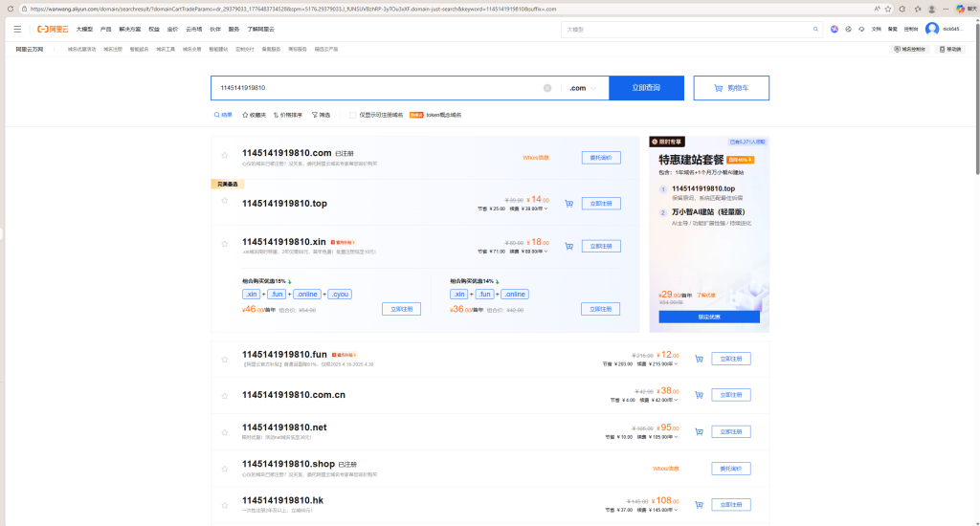
Task: Open the hamburger menu beside Aliyun logo
Action: [17, 29]
